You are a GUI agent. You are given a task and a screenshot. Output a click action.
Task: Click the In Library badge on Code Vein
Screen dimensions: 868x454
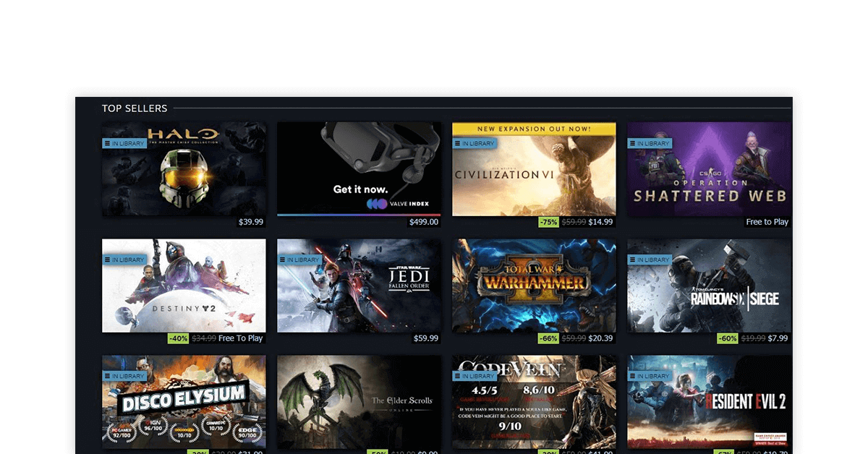click(475, 376)
